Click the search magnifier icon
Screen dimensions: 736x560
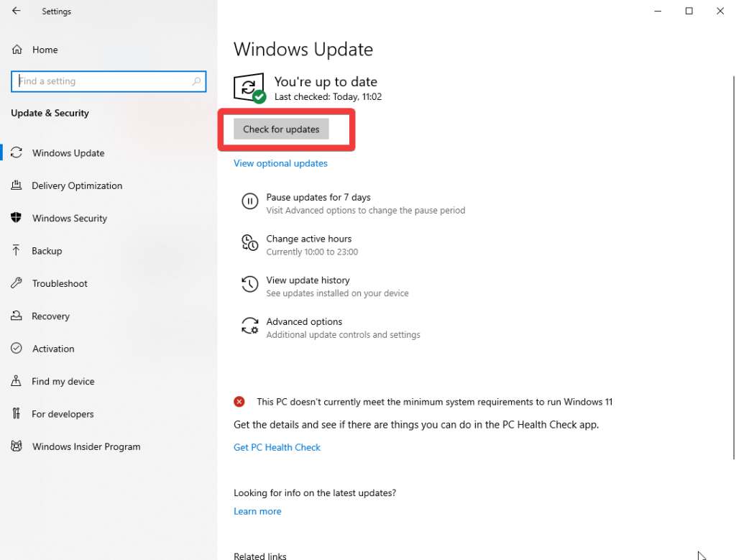point(196,81)
